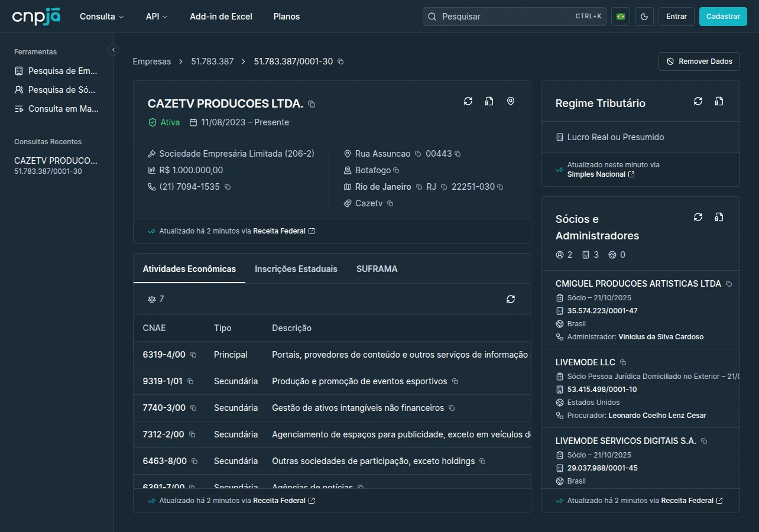Copy state RJ
The image size is (759, 532).
pyautogui.click(x=444, y=187)
